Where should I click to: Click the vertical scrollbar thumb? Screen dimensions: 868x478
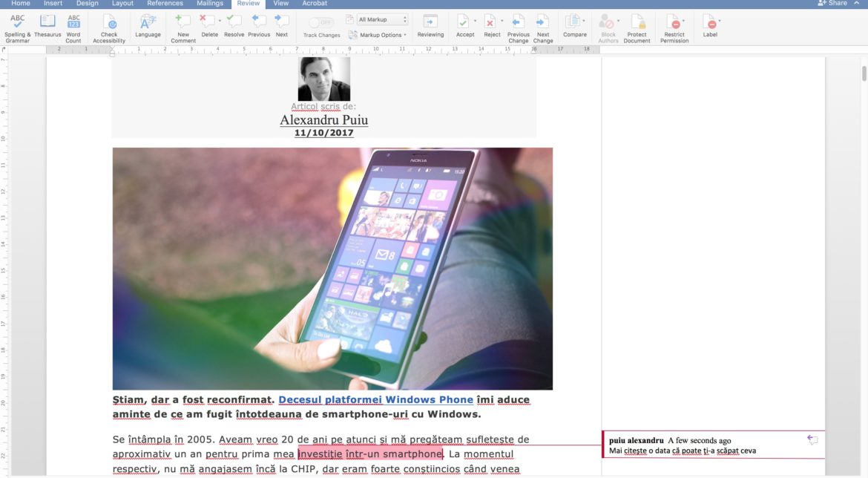point(864,73)
